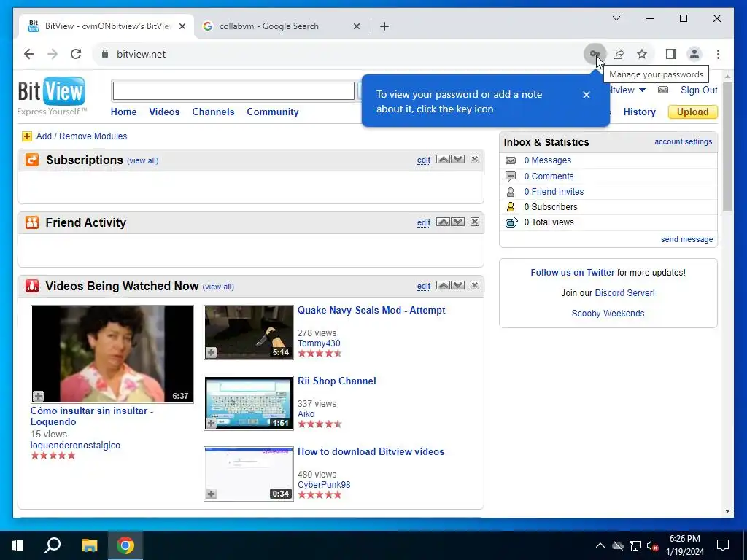Click Sign Out link
Image resolution: width=747 pixels, height=560 pixels.
[699, 90]
